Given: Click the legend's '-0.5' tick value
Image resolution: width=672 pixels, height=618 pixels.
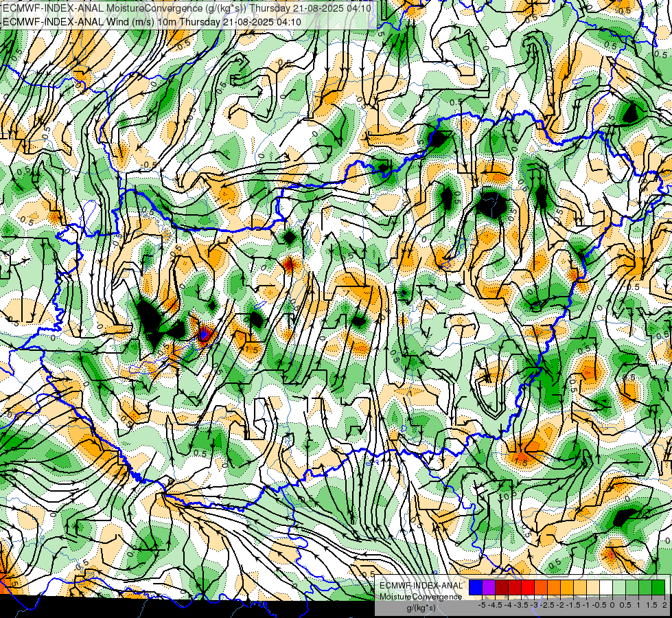Looking at the screenshot, I should pos(599,605).
